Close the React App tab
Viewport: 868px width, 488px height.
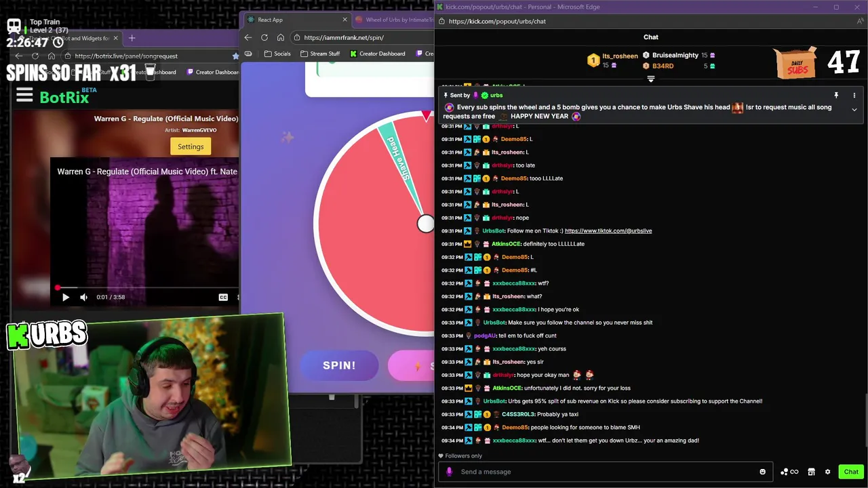click(x=344, y=20)
